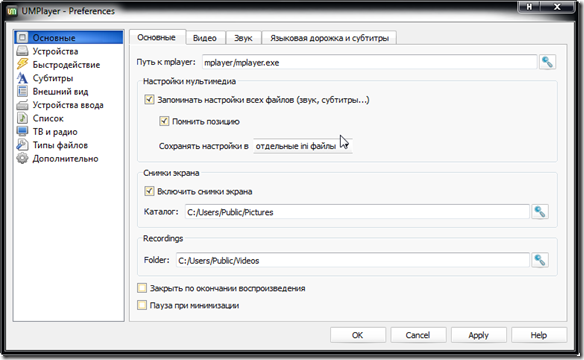The width and height of the screenshot is (584, 360).
Task: Select Устройства in the sidebar list
Action: (x=69, y=51)
